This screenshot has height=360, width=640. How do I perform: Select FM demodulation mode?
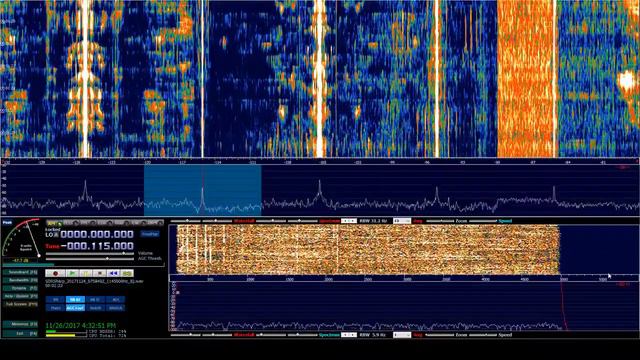[x=88, y=223]
